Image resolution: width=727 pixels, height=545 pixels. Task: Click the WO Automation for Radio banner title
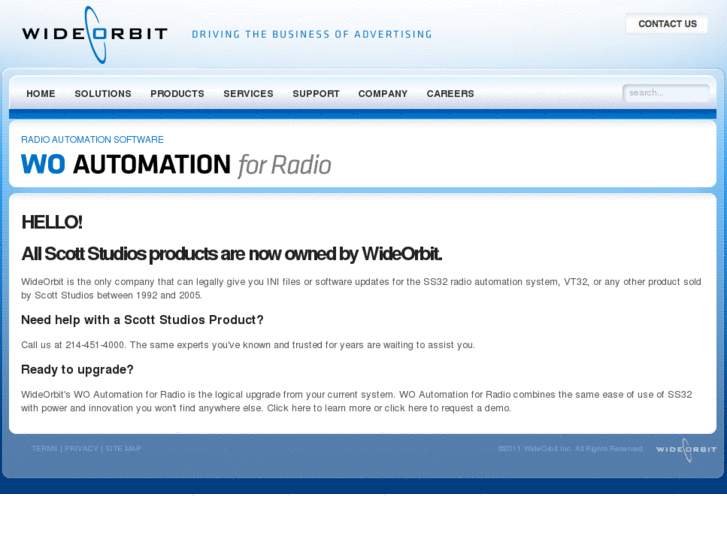(176, 165)
